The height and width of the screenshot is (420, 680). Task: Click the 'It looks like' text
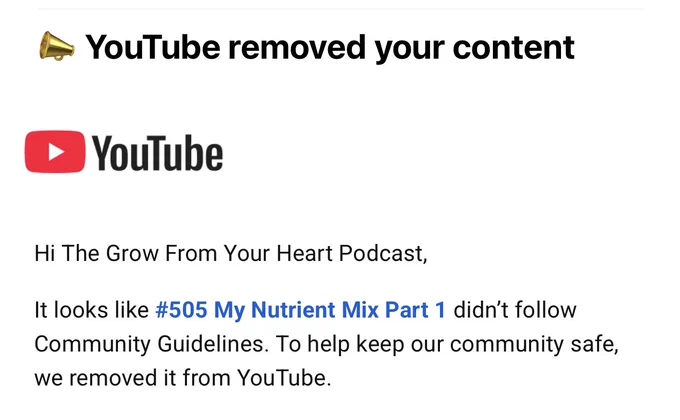(92, 310)
